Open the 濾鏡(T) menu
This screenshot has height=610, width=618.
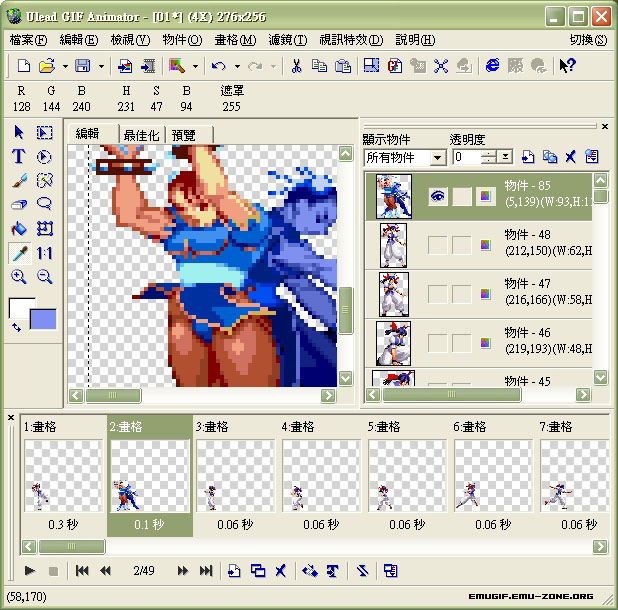288,40
